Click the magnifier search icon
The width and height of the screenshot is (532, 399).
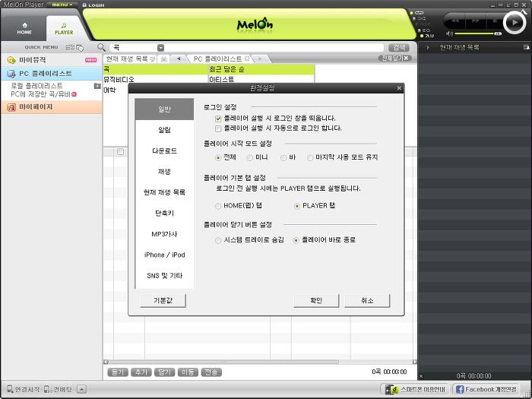click(101, 47)
